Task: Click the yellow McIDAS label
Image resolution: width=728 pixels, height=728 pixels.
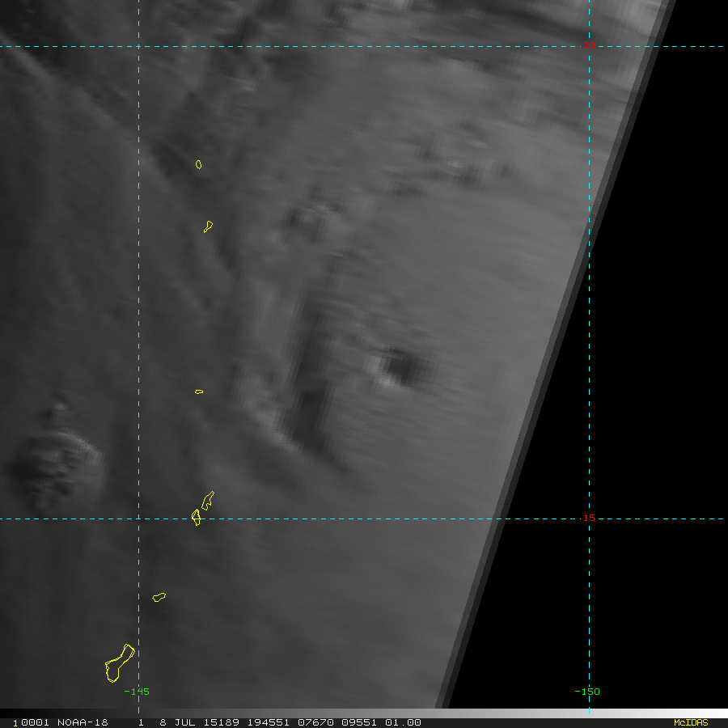Action: [691, 722]
